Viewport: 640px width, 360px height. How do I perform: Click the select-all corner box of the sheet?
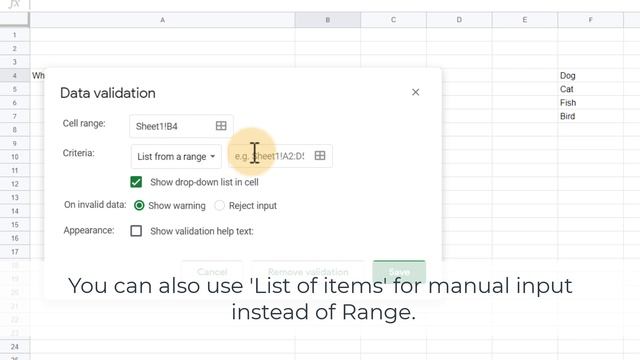15,20
